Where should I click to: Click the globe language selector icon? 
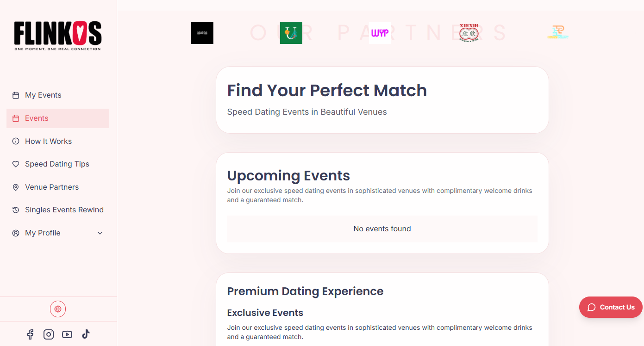tap(58, 309)
